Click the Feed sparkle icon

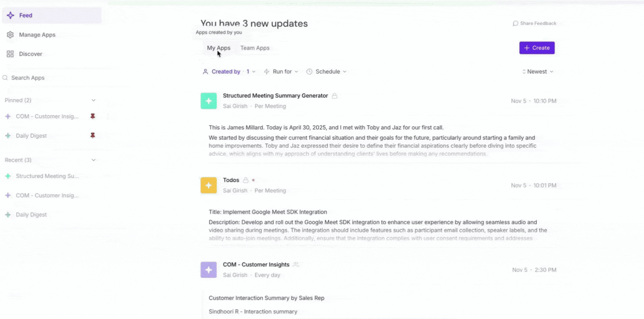(10, 15)
